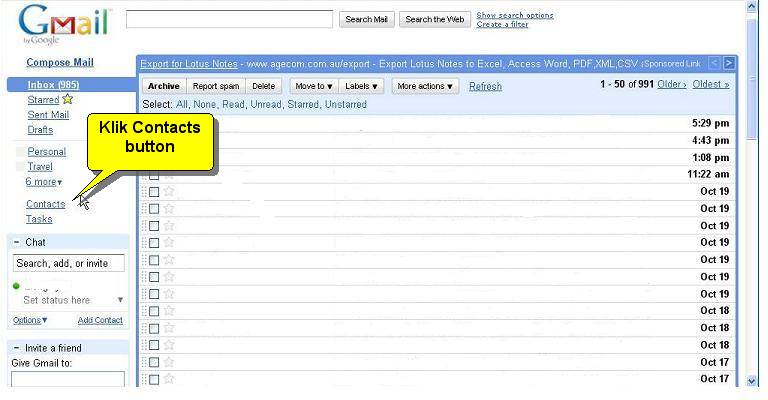Show next sponsored link with right arrow

729,63
